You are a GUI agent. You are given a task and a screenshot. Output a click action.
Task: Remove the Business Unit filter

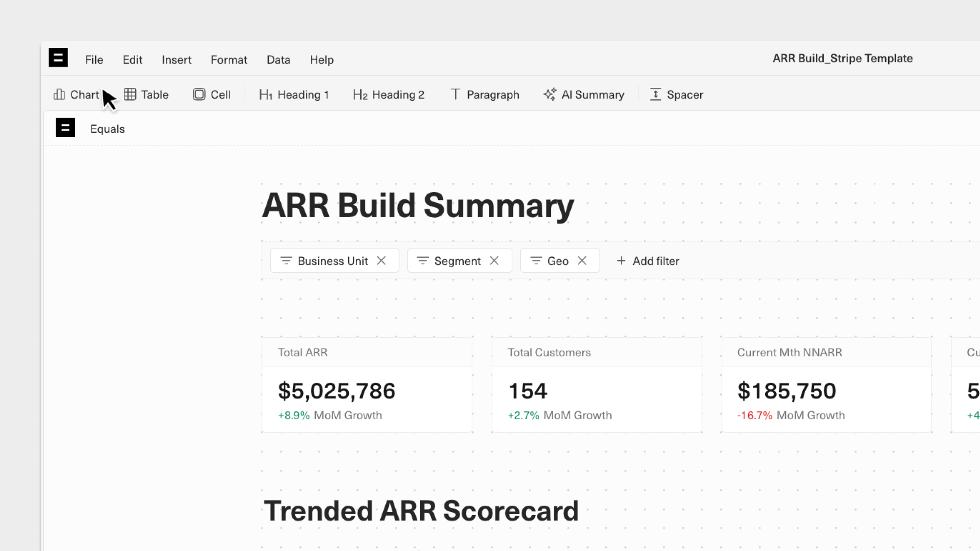coord(381,261)
